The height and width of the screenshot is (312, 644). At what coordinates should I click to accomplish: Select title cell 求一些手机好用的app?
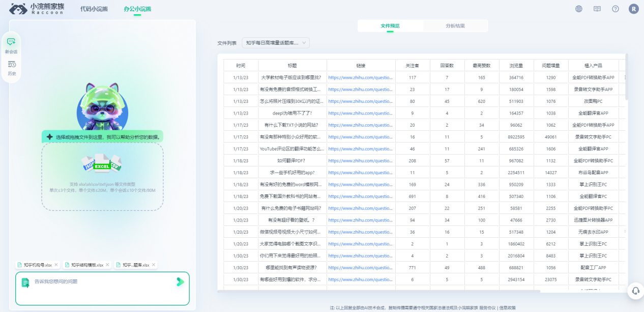coord(292,173)
